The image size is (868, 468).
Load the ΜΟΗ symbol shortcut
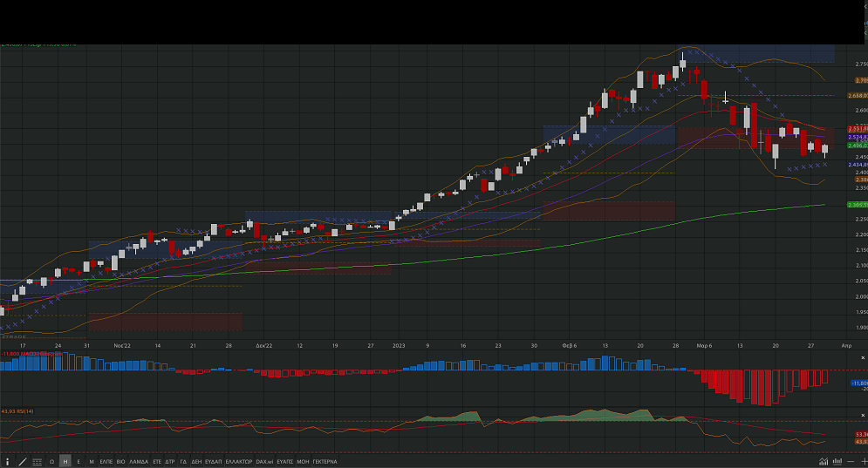tap(303, 461)
